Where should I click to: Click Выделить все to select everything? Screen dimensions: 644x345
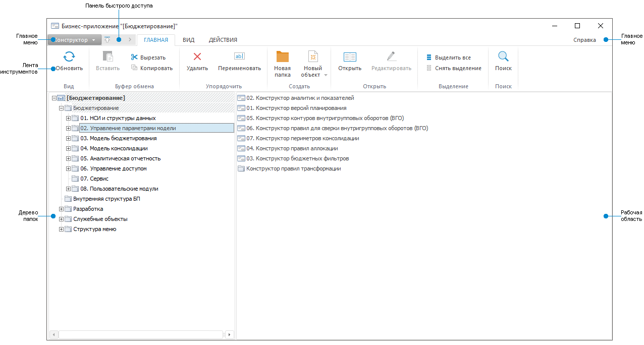[449, 57]
